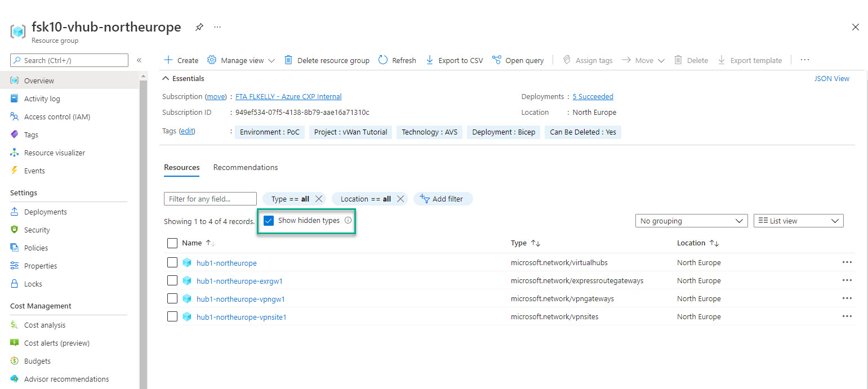
Task: Select Activity log from the sidebar
Action: [42, 98]
